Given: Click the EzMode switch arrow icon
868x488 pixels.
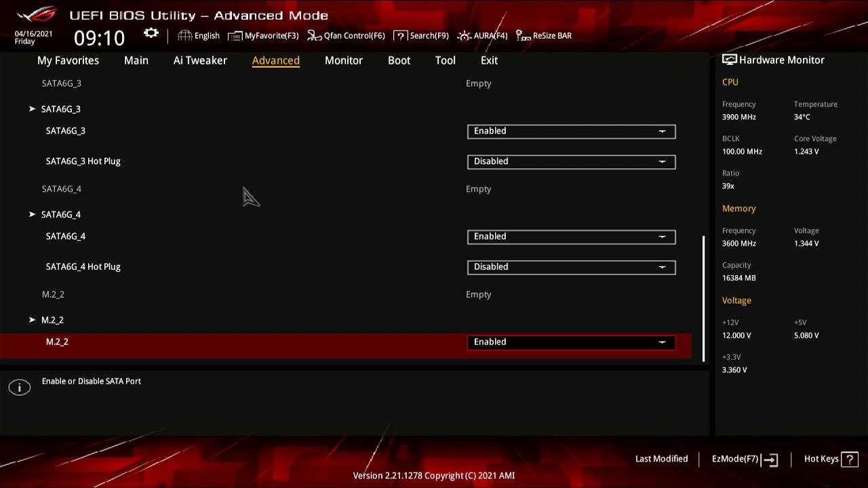Looking at the screenshot, I should (770, 460).
